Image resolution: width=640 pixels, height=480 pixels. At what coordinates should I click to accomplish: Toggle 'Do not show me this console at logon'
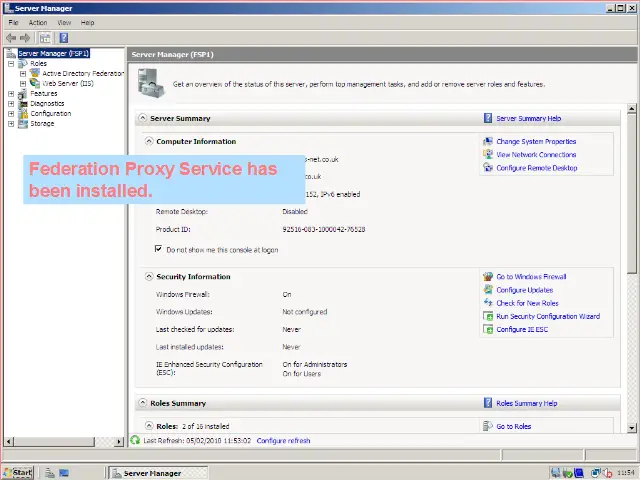pos(158,249)
